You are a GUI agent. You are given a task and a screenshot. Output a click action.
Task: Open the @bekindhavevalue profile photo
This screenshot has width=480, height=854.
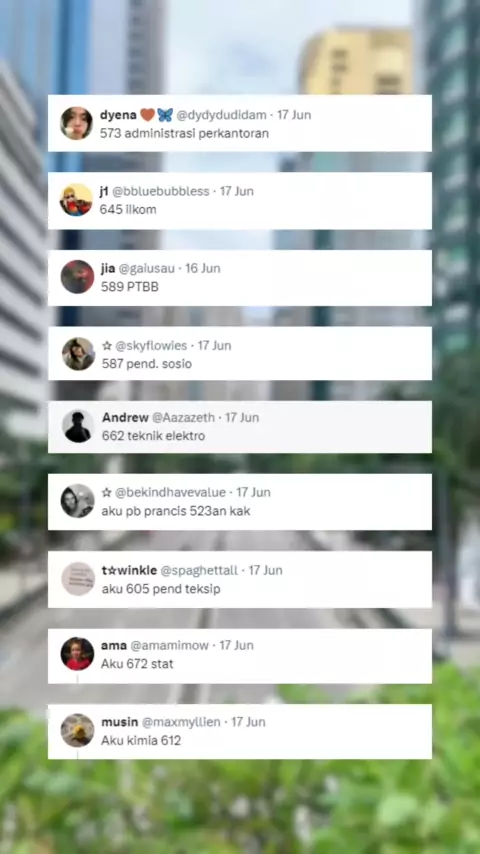coord(77,501)
